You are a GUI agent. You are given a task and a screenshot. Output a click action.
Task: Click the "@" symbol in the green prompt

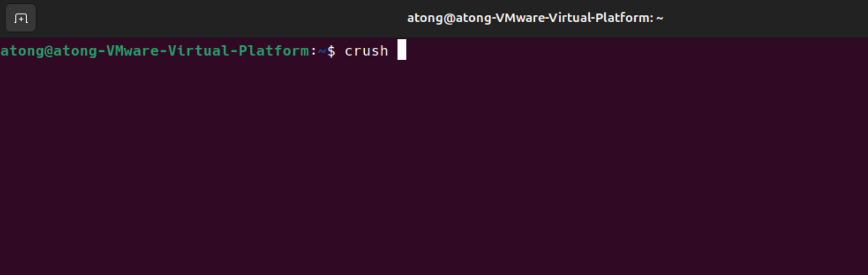[x=48, y=51]
